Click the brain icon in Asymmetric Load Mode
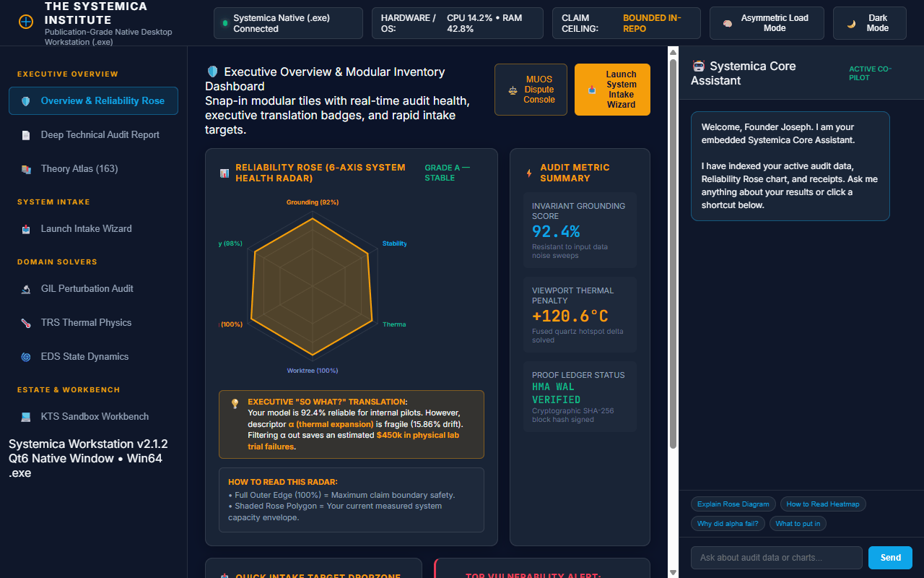 (x=728, y=23)
